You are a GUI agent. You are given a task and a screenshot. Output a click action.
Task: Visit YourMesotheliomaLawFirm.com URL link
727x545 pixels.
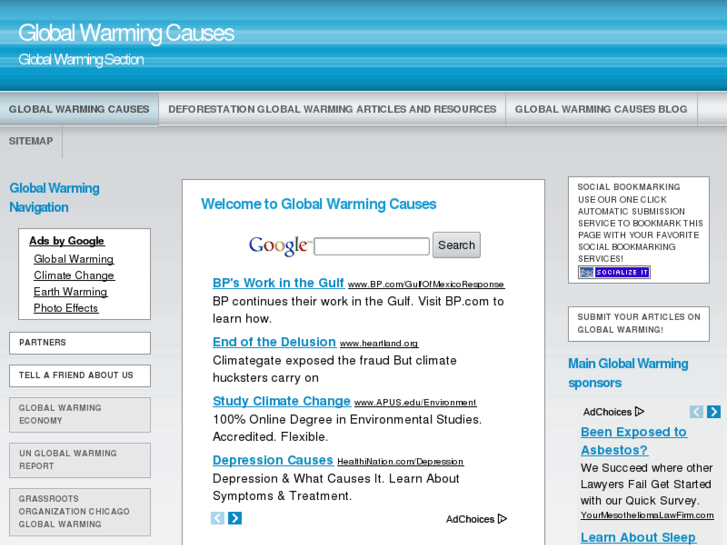click(647, 515)
